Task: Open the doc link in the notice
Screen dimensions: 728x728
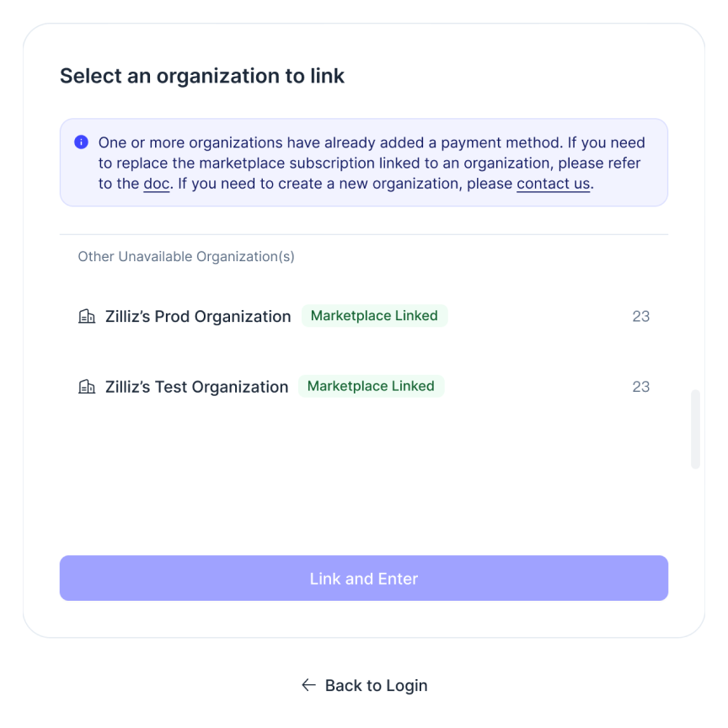Action: pos(156,184)
